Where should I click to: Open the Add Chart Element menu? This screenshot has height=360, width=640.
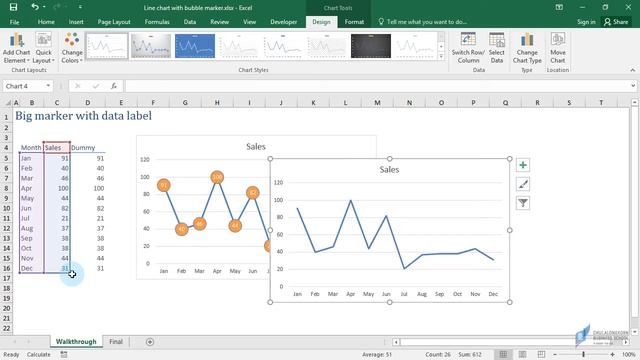tap(16, 48)
